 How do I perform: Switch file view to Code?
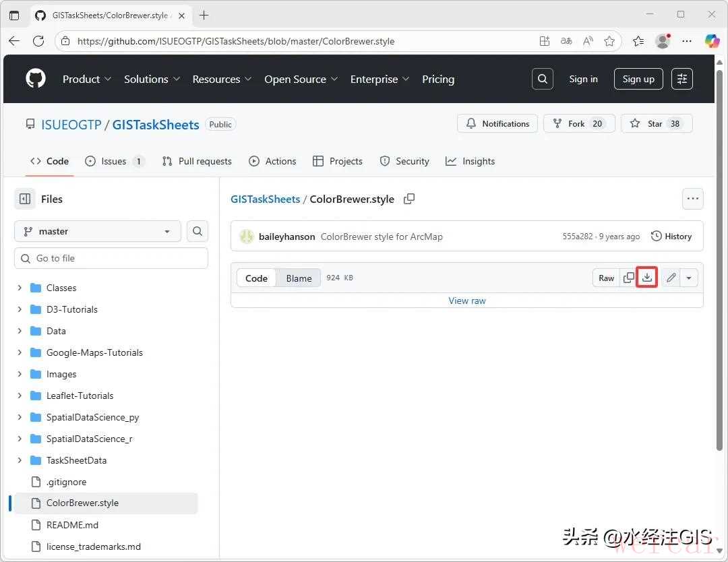click(256, 278)
